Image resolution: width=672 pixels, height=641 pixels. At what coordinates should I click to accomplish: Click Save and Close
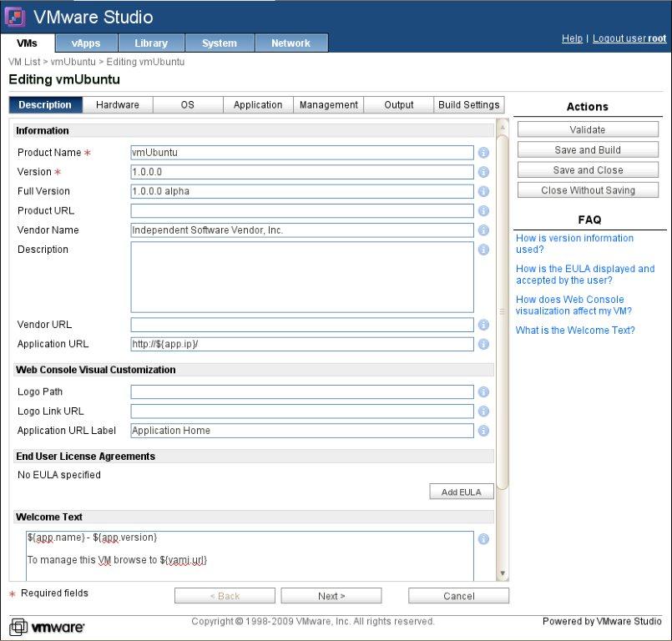click(588, 169)
